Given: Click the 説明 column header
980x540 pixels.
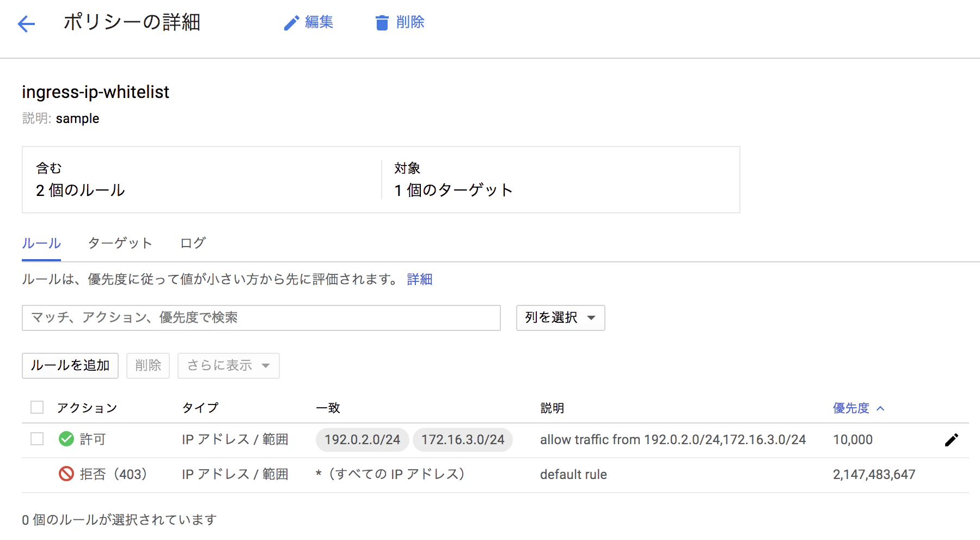Looking at the screenshot, I should 552,408.
